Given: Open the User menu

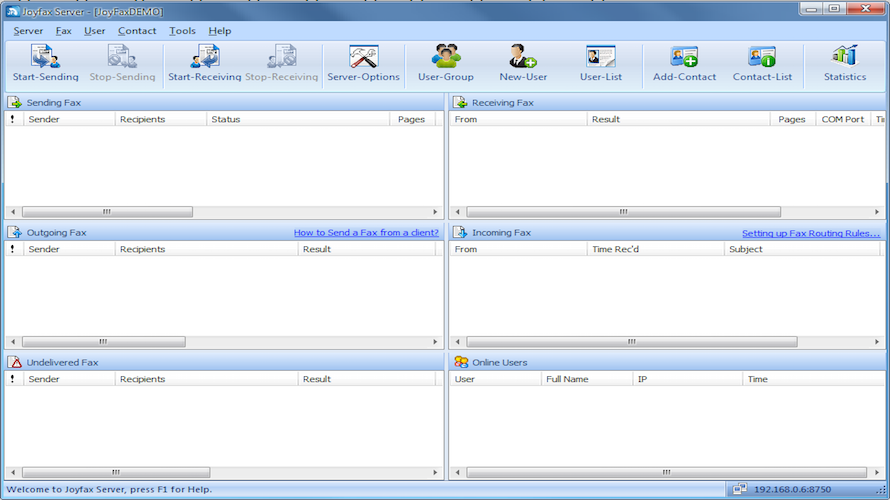Looking at the screenshot, I should point(94,31).
